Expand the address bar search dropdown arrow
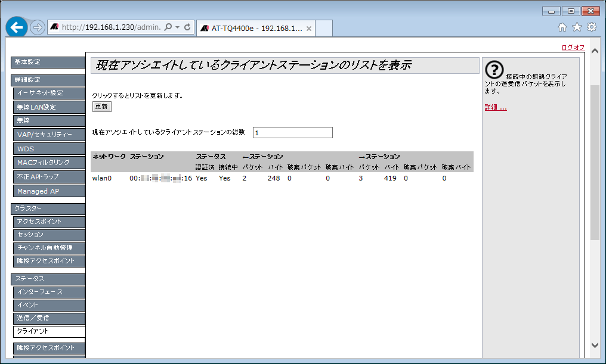Viewport: 606px width, 364px height. pos(177,27)
